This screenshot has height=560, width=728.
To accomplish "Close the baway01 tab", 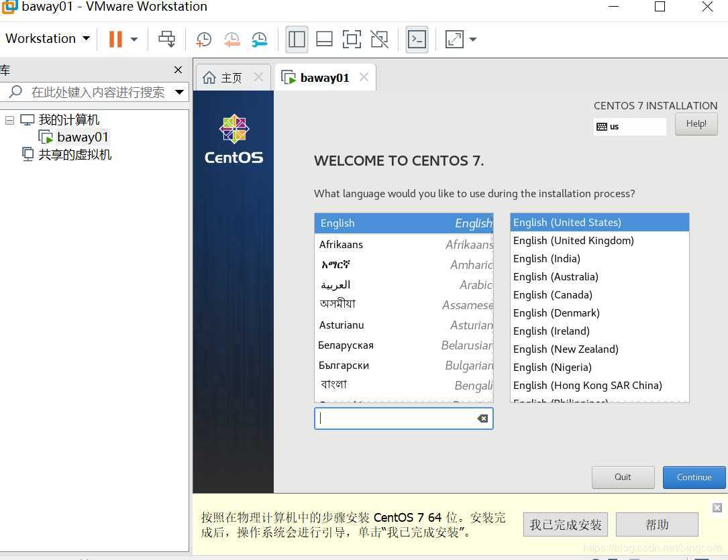I will 364,77.
